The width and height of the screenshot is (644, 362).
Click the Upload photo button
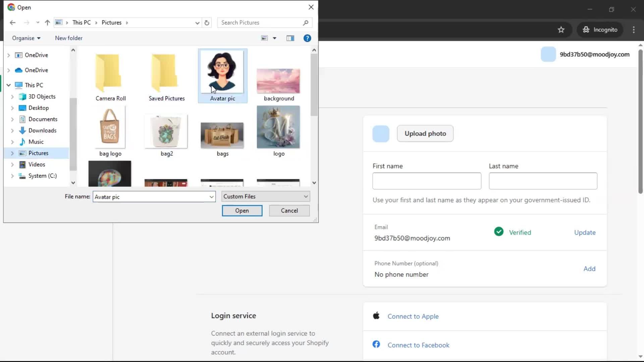click(x=425, y=133)
